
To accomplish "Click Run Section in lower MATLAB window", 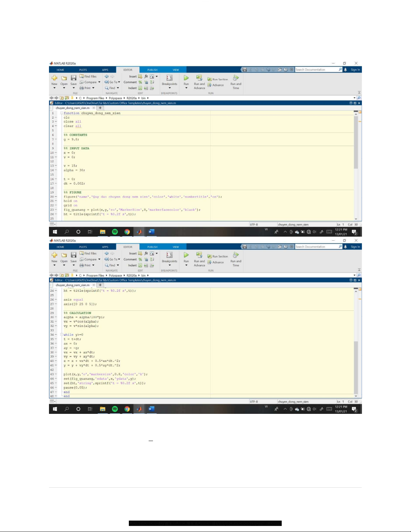I will [x=218, y=256].
